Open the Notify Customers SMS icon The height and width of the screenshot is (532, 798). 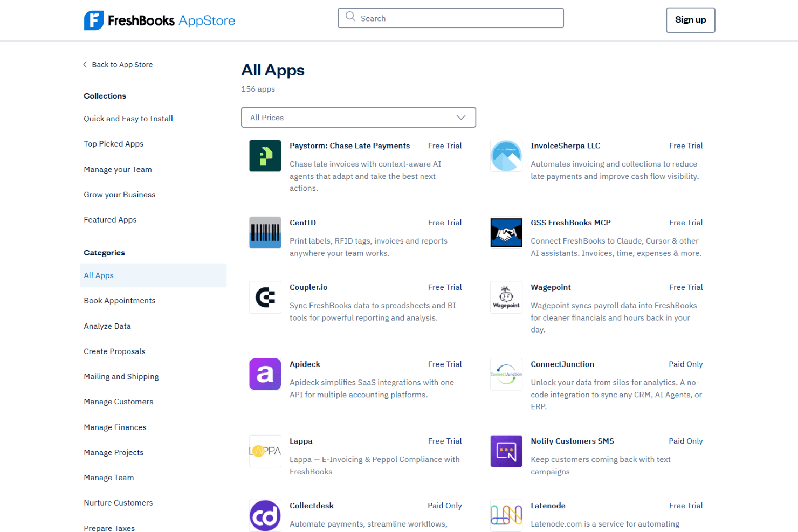(x=506, y=451)
